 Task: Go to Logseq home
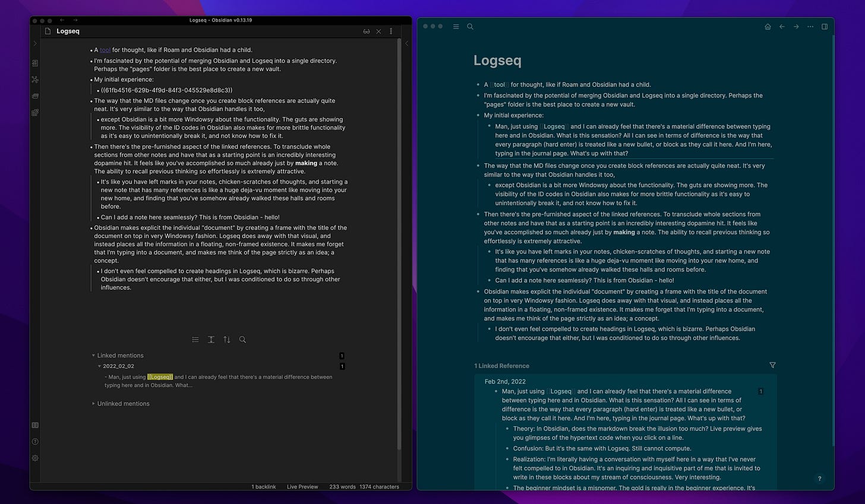point(768,27)
